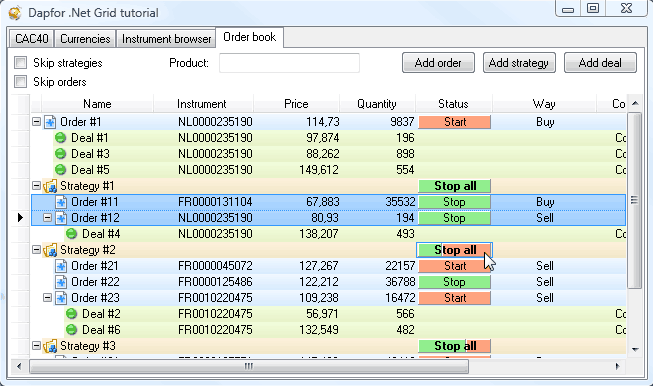Viewport: 653px width, 386px height.
Task: Collapse the Strategy #2 node
Action: (x=37, y=250)
